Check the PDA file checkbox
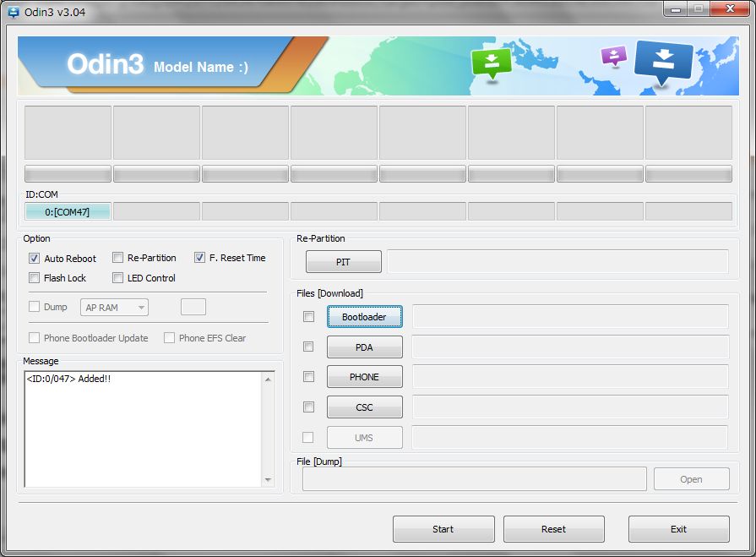Image resolution: width=756 pixels, height=557 pixels. [x=308, y=347]
